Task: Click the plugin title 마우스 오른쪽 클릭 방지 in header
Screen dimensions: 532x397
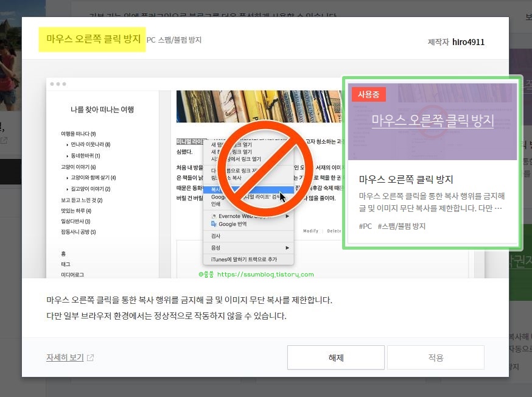Action: pos(93,39)
